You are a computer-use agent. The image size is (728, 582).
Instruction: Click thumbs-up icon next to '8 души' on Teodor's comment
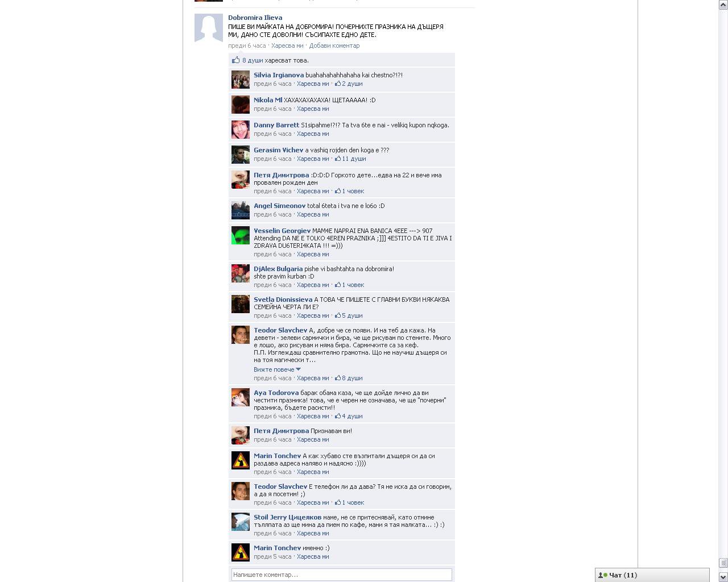tap(338, 378)
